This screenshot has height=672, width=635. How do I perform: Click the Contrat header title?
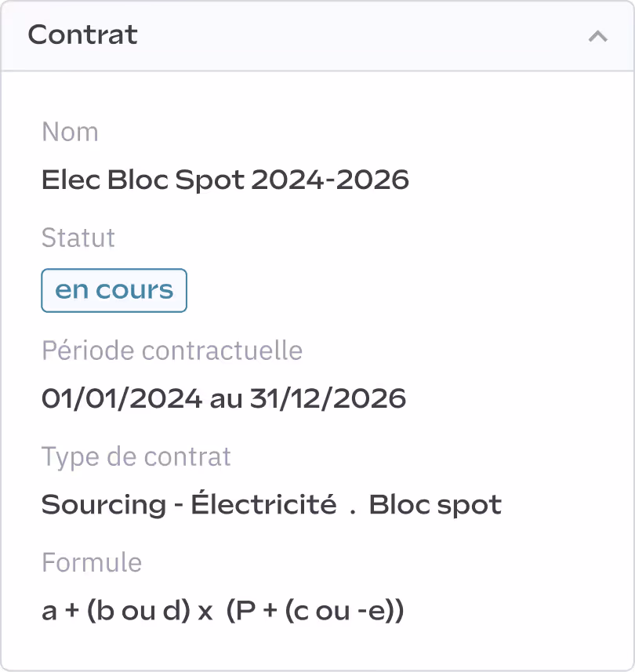(x=83, y=35)
